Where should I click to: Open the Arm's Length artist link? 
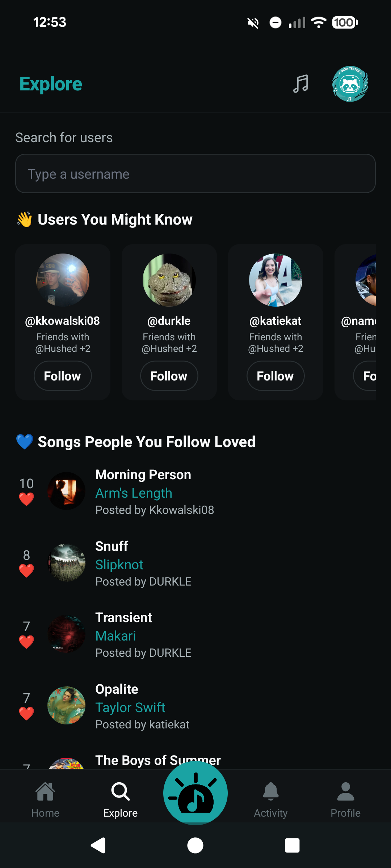[x=134, y=493]
